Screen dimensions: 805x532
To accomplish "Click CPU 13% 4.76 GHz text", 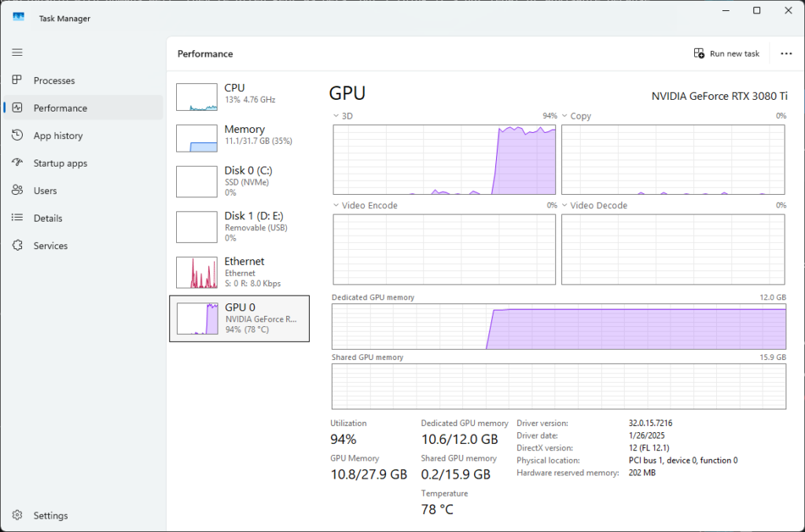I will tap(250, 100).
